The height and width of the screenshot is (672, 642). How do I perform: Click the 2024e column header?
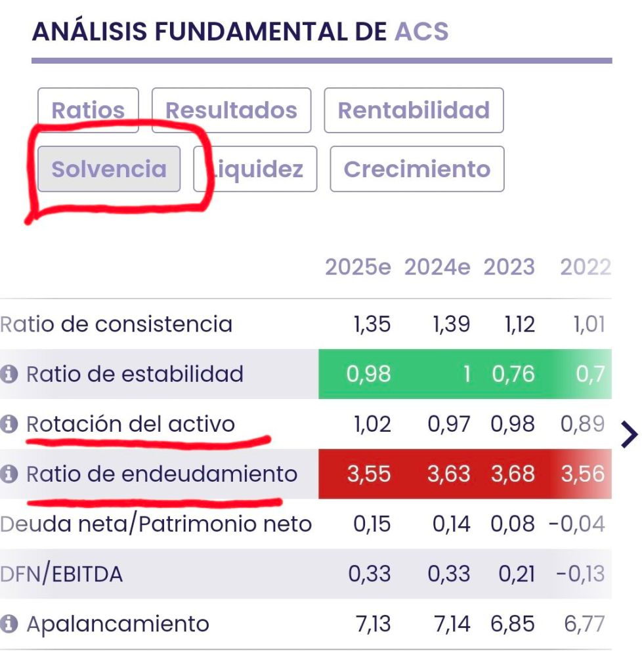point(437,268)
